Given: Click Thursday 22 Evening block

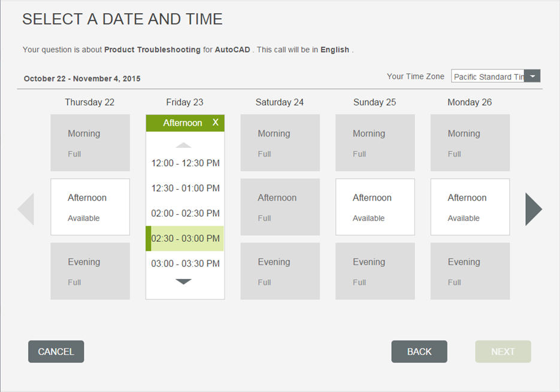Looking at the screenshot, I should 90,271.
